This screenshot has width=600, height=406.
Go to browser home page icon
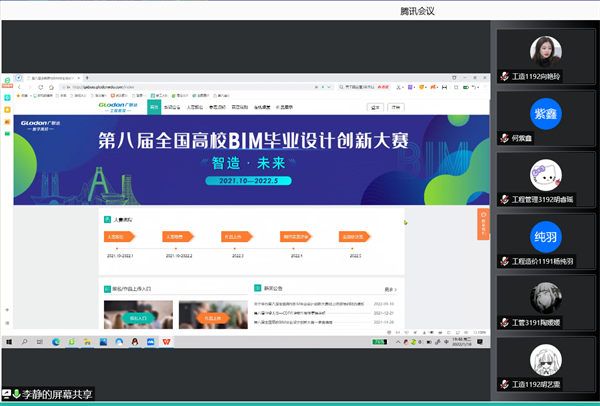pos(51,87)
